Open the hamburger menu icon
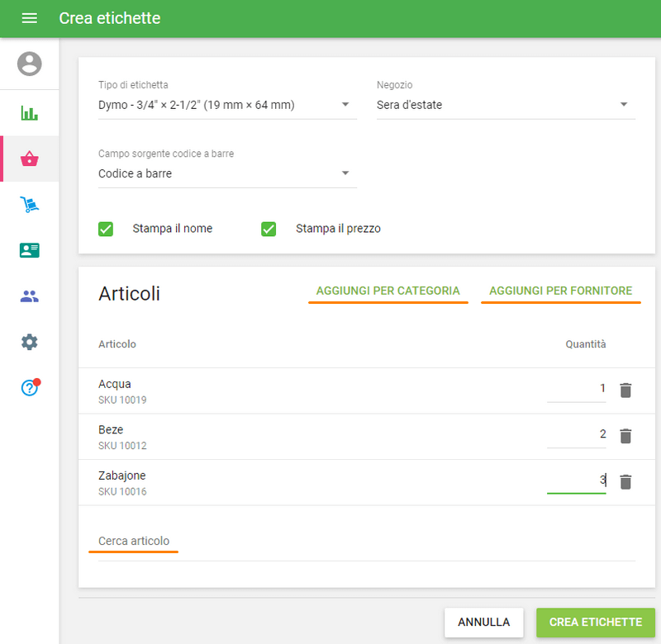The image size is (661, 644). tap(29, 18)
